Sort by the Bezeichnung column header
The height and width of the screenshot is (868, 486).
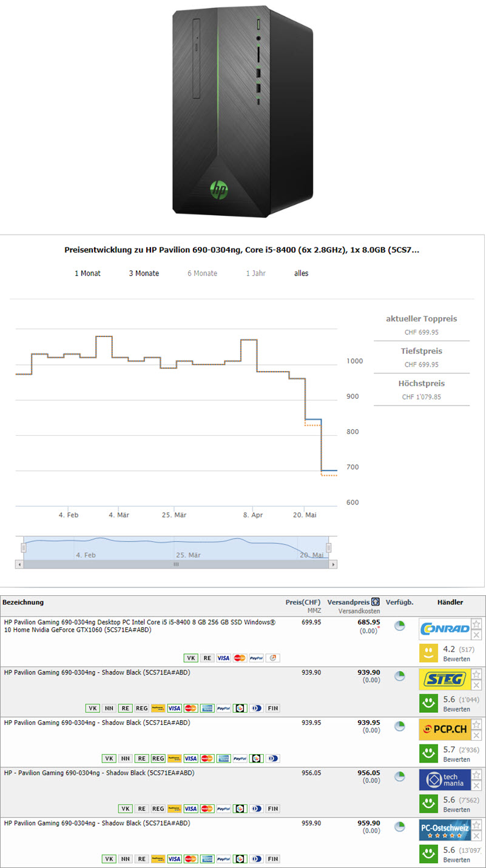click(23, 602)
